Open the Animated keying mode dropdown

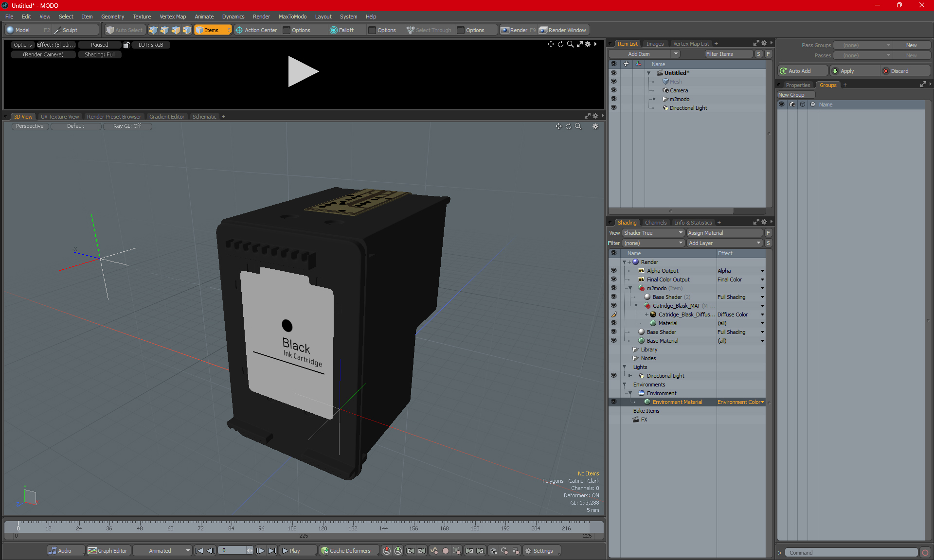(162, 551)
